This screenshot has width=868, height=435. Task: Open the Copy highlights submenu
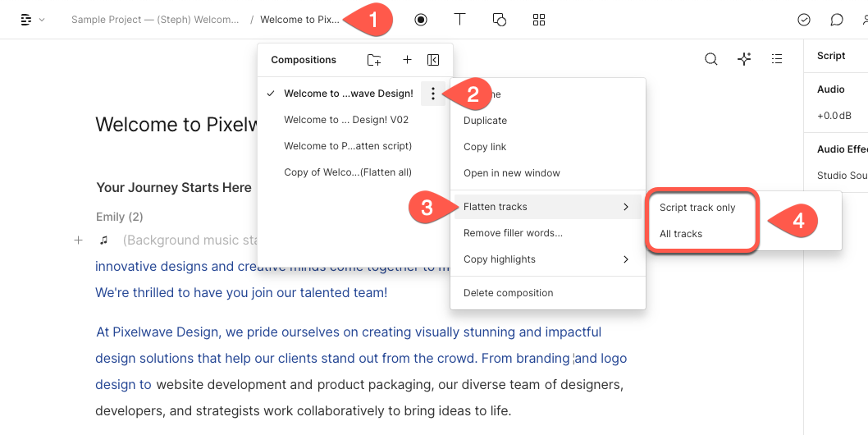tap(548, 259)
